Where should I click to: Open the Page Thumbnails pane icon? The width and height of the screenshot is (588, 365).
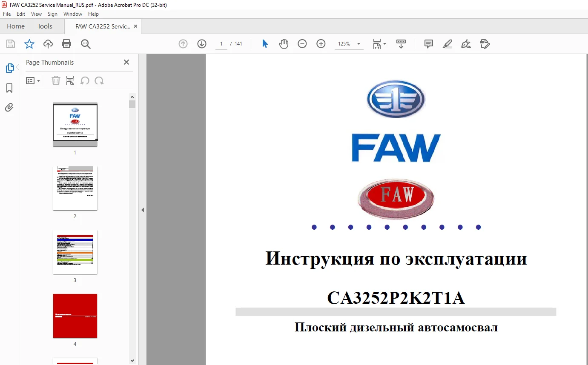tap(9, 68)
